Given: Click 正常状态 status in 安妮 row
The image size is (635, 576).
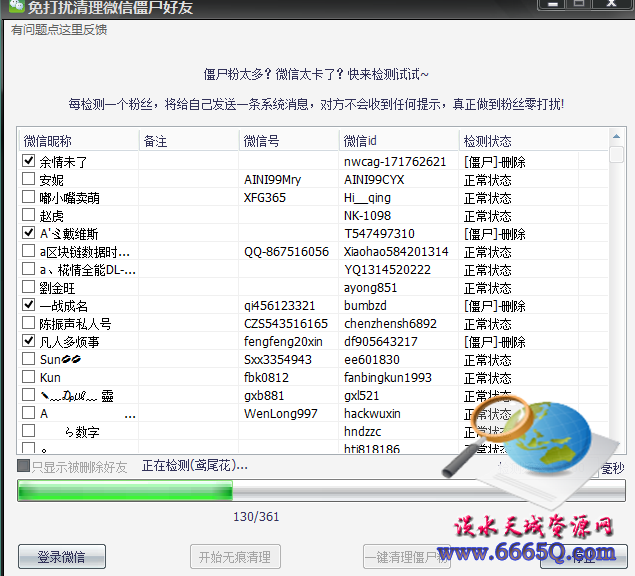Looking at the screenshot, I should (x=487, y=180).
